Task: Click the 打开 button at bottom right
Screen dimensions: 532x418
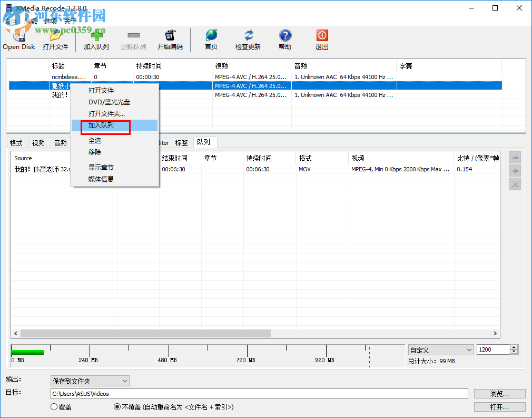Action: point(499,406)
